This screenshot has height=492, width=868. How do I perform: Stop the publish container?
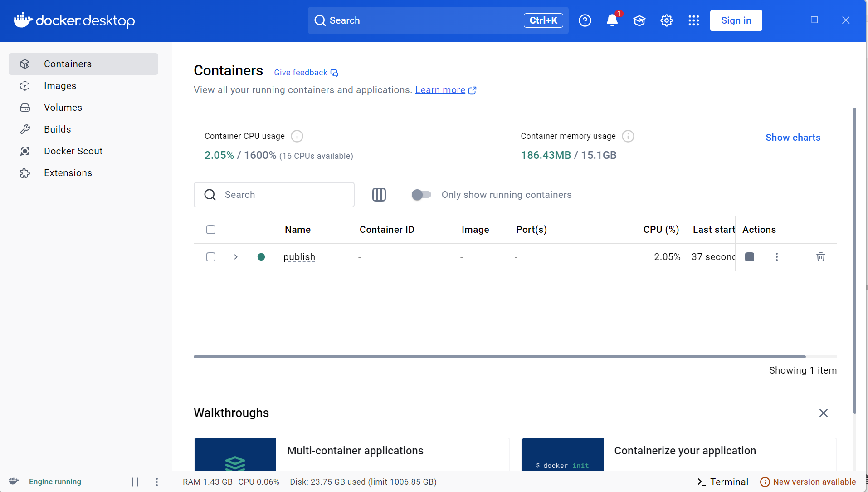point(750,257)
